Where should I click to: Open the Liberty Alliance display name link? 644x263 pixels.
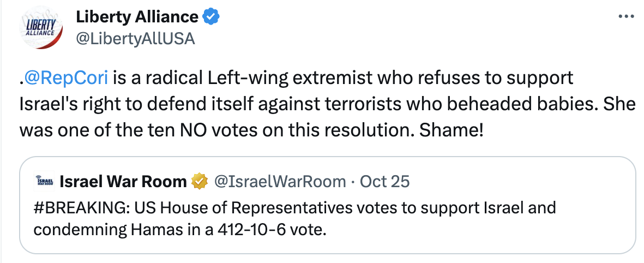click(x=137, y=17)
